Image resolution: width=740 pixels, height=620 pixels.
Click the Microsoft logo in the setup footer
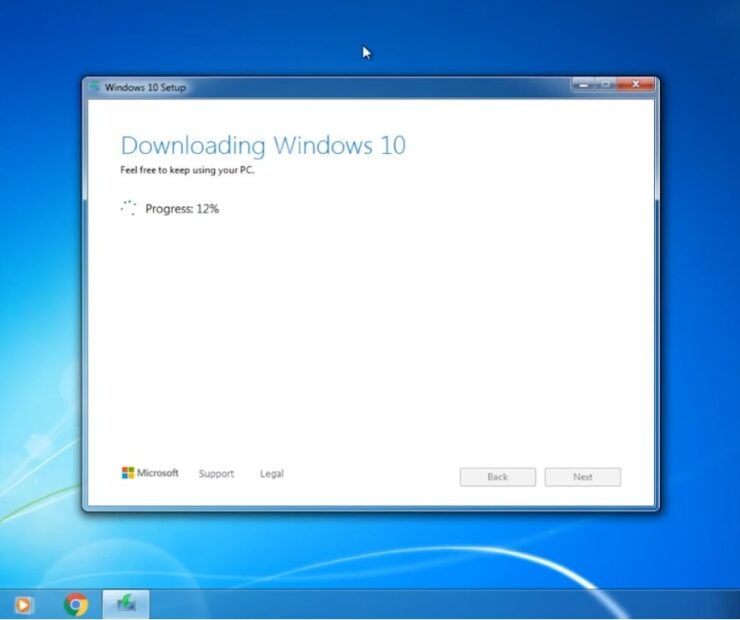pyautogui.click(x=150, y=473)
